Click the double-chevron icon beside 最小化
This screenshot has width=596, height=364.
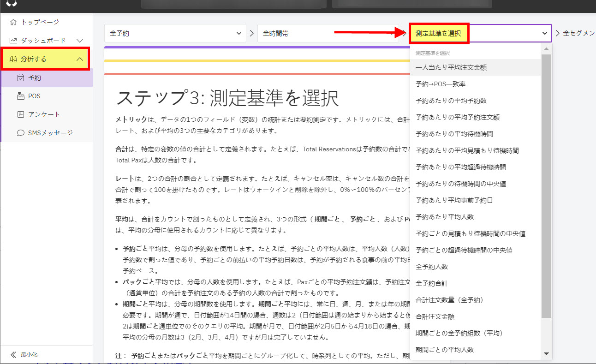[x=13, y=355]
